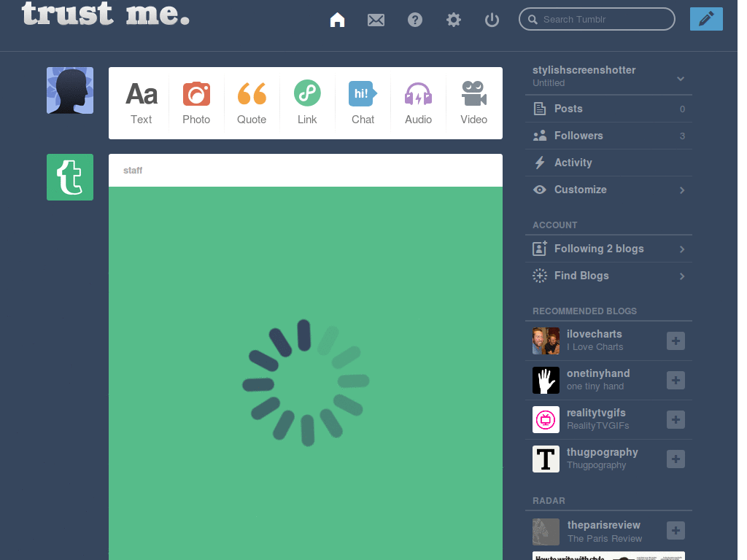Image resolution: width=747 pixels, height=560 pixels.
Task: Open your Activity page
Action: (x=573, y=163)
